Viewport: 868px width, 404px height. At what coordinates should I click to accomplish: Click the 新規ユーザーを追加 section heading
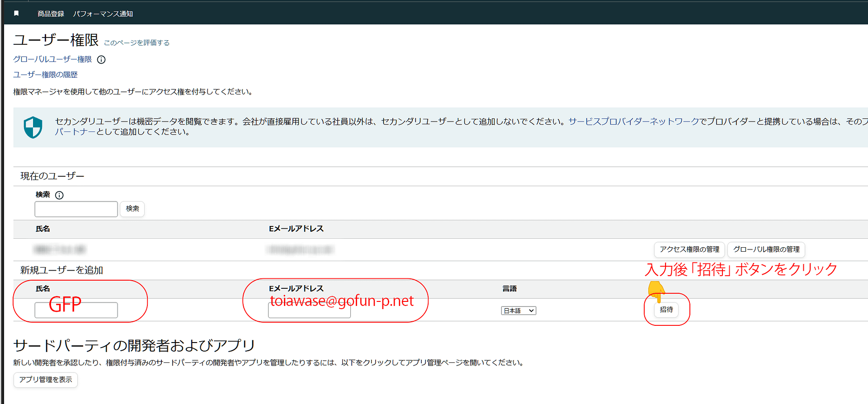62,270
